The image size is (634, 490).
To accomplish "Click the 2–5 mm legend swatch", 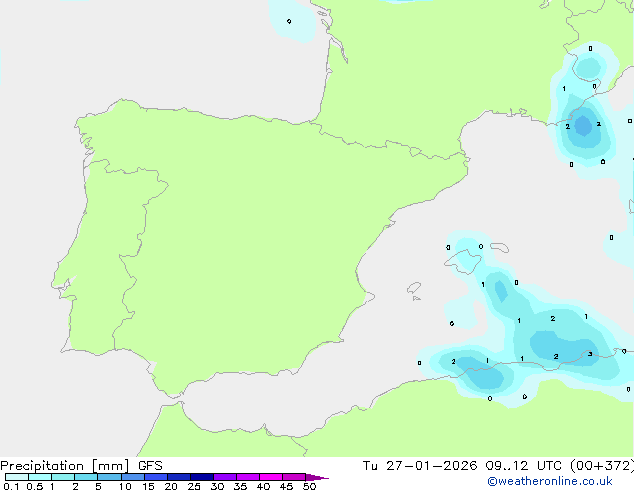I will tap(86, 477).
